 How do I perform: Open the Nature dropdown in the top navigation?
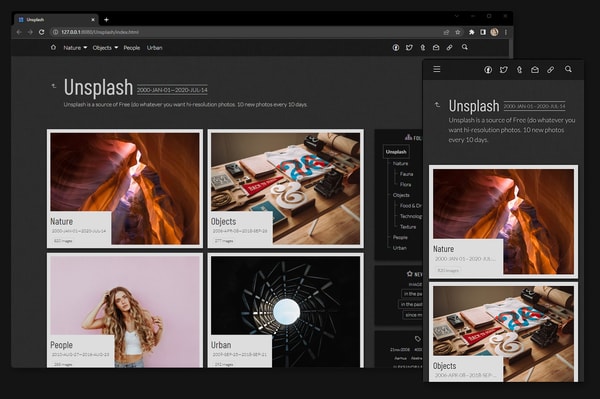click(x=75, y=48)
